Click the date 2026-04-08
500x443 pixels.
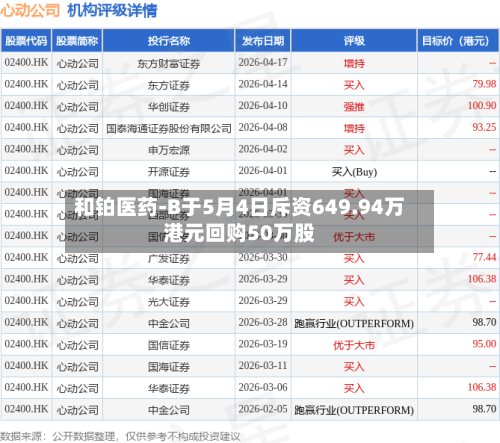click(263, 128)
